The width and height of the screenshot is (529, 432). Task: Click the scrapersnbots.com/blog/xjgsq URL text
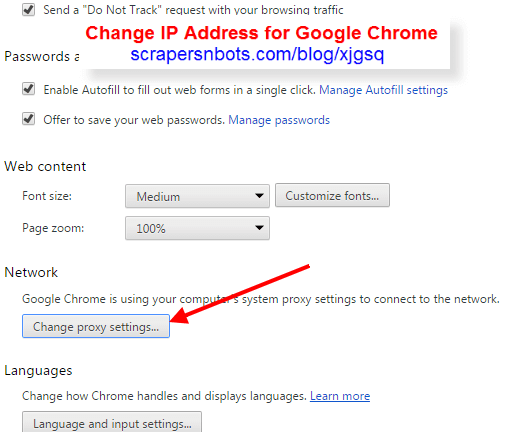tap(257, 54)
